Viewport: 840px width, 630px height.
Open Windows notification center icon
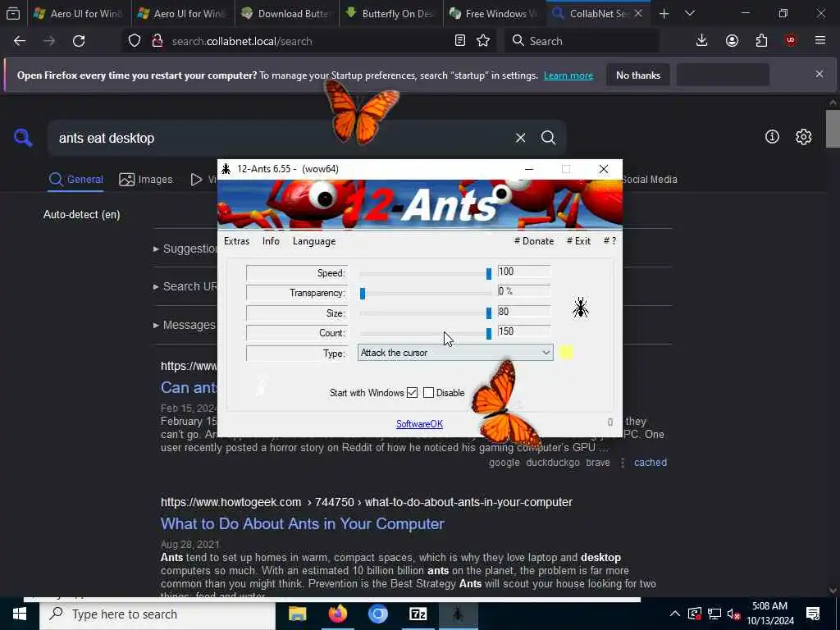pyautogui.click(x=813, y=614)
